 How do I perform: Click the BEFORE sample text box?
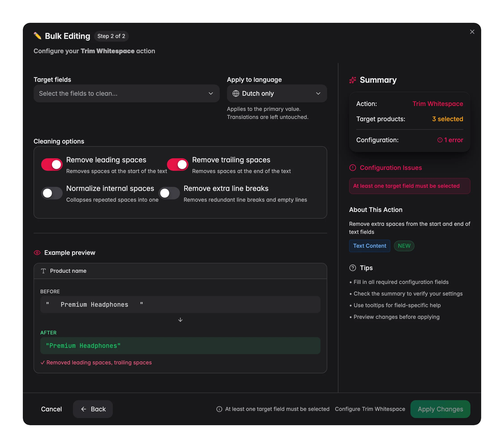[180, 305]
